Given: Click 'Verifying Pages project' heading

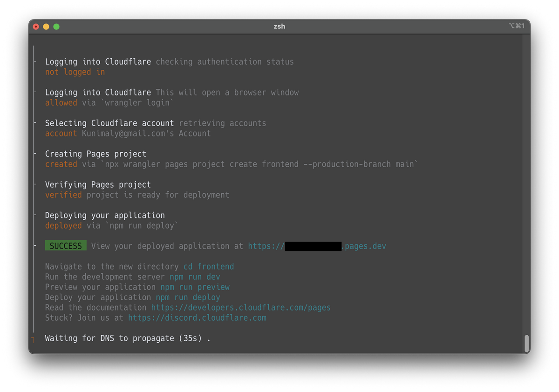Looking at the screenshot, I should point(98,185).
